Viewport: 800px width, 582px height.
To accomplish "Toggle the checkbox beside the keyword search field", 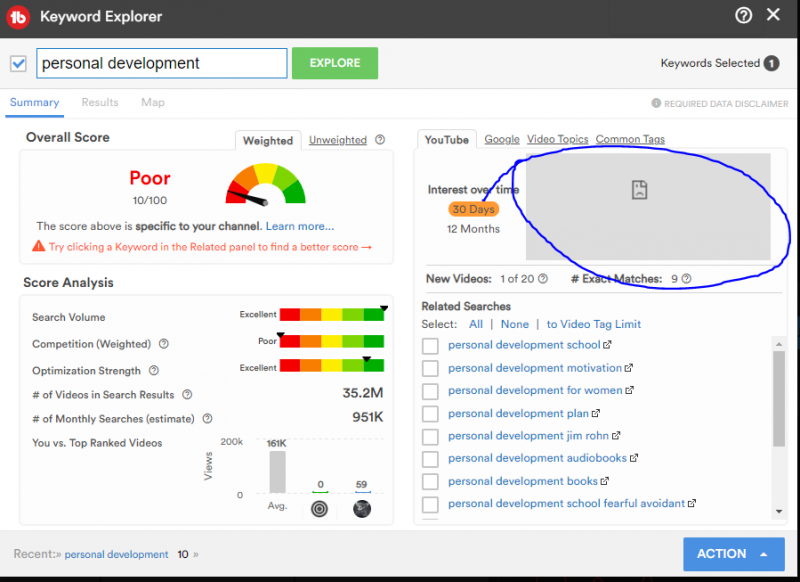I will coord(18,64).
